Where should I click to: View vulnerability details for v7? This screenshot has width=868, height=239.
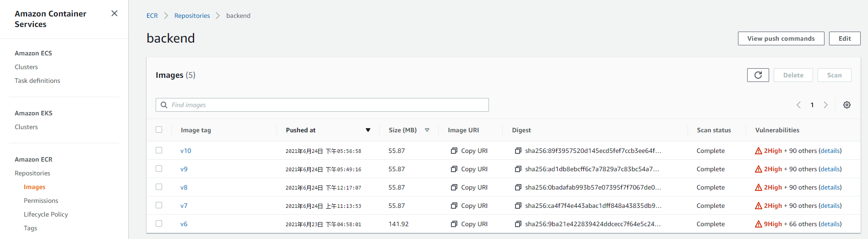pyautogui.click(x=830, y=206)
